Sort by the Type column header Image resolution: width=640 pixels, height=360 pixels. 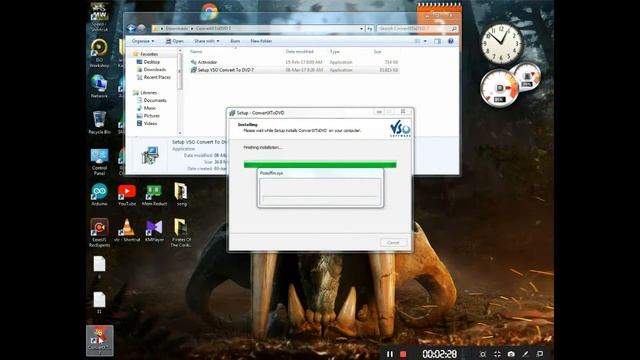click(335, 52)
